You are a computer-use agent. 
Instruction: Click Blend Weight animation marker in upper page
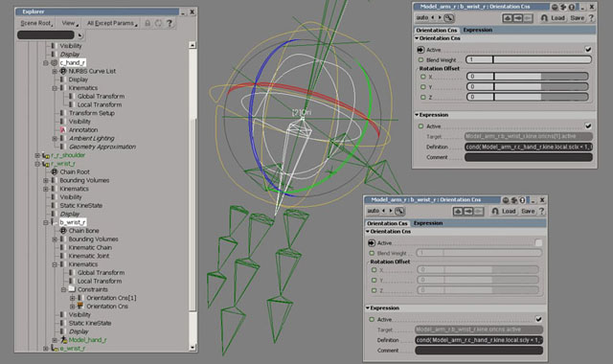(x=421, y=59)
